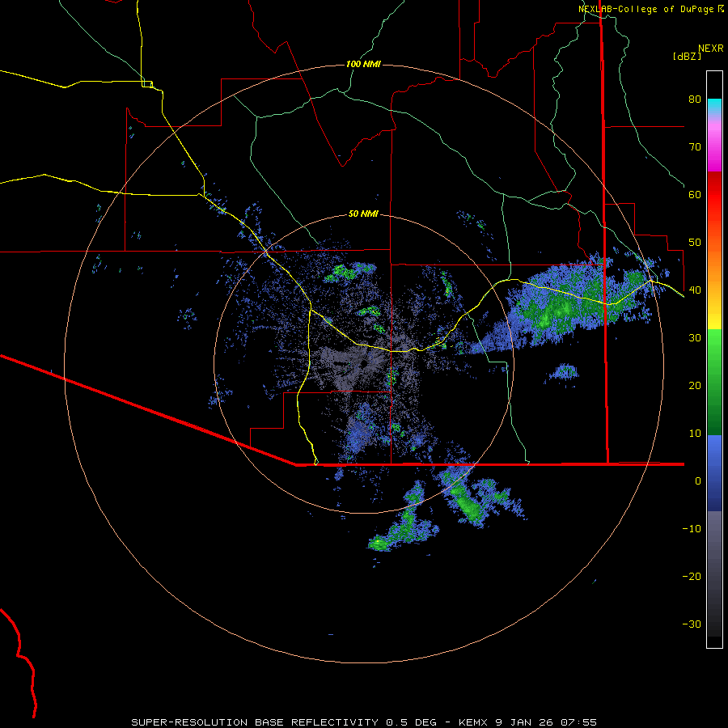
Task: Click the -30 value on the dBZ scale
Action: tap(692, 624)
